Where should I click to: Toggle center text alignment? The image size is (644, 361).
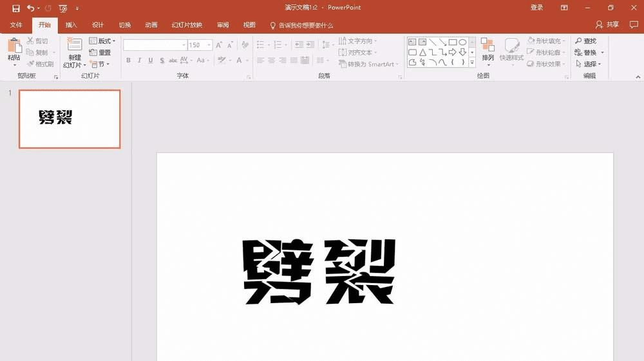(272, 60)
